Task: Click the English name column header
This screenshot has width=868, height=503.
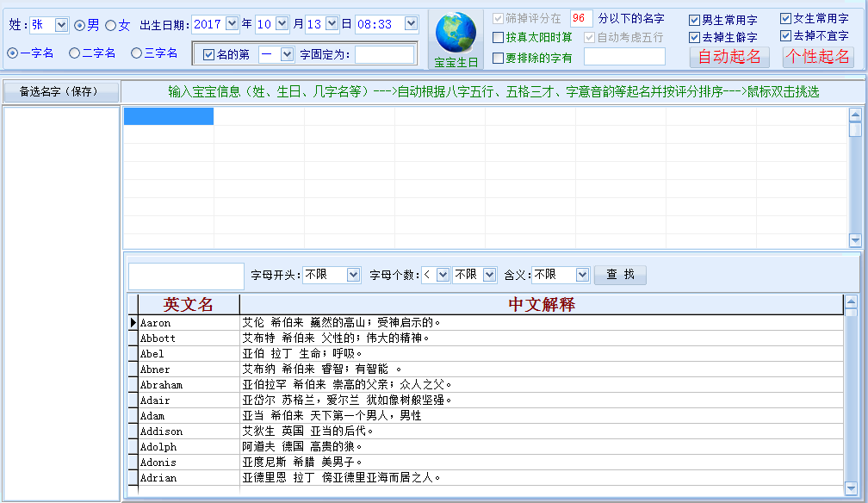Action: (189, 304)
